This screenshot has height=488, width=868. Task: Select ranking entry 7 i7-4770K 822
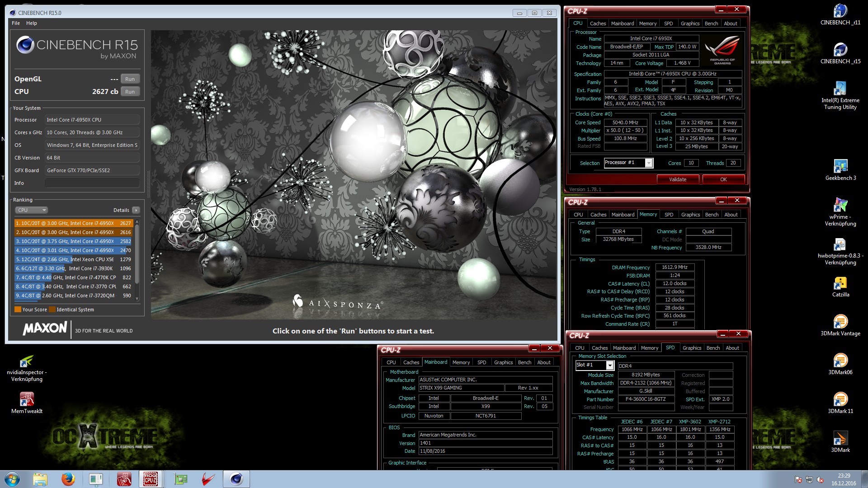(x=73, y=277)
